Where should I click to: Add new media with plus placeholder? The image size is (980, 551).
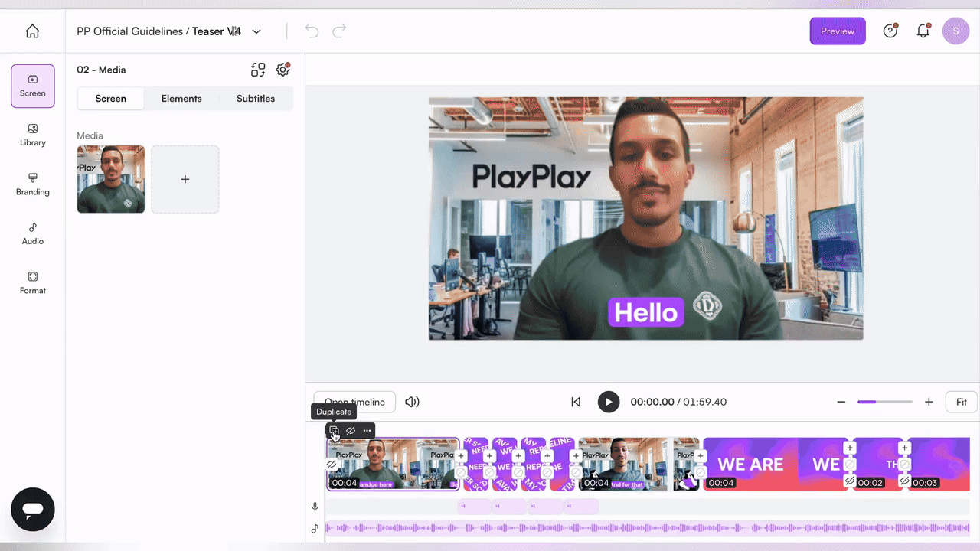185,179
